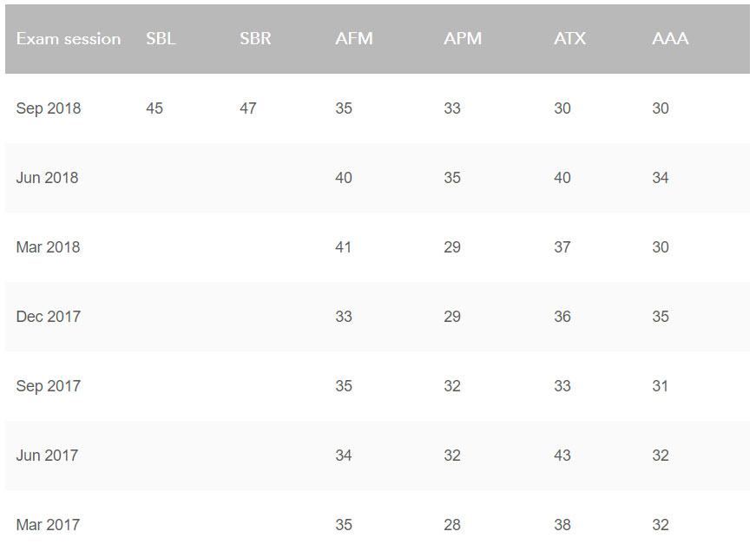Click the Exam session column header
Viewport: 756px width, 551px height.
(x=69, y=38)
